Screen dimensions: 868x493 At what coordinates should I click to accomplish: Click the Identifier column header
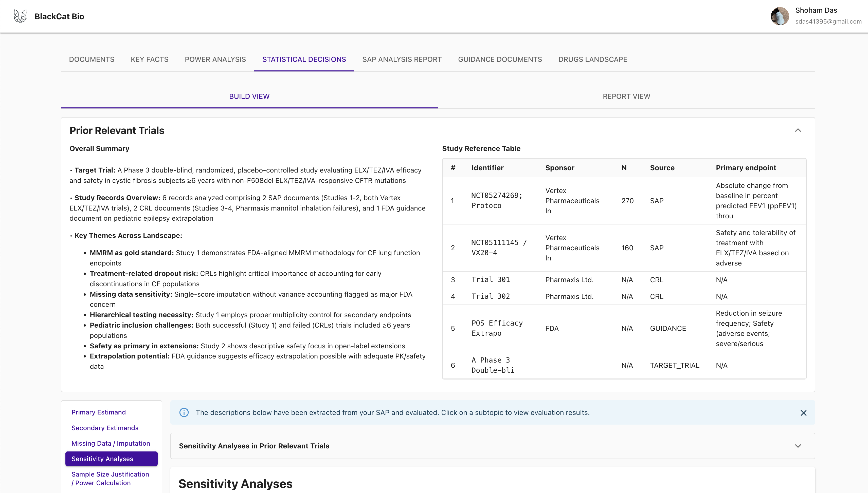[x=487, y=168]
